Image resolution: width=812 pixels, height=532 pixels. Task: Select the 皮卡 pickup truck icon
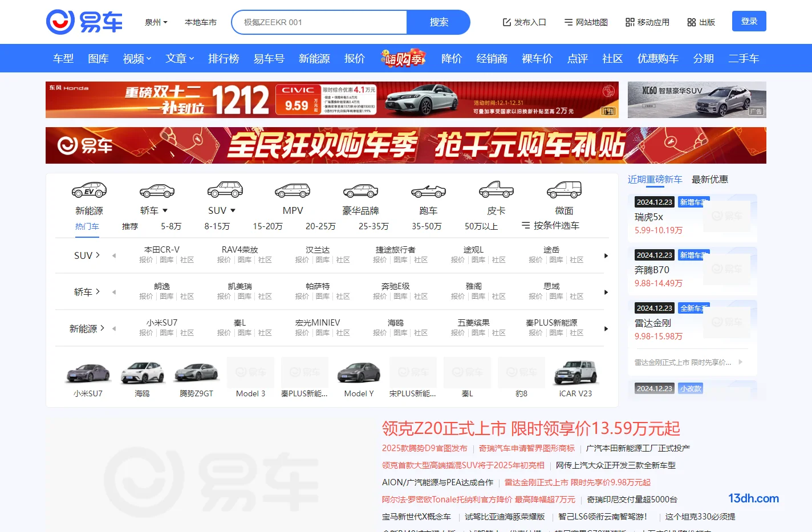click(496, 189)
